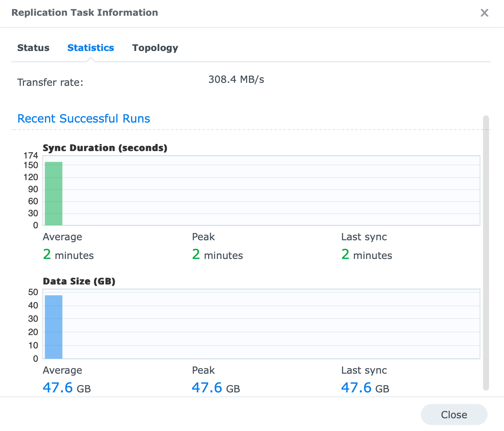Click the Average 2 minutes sync duration value

(x=68, y=254)
